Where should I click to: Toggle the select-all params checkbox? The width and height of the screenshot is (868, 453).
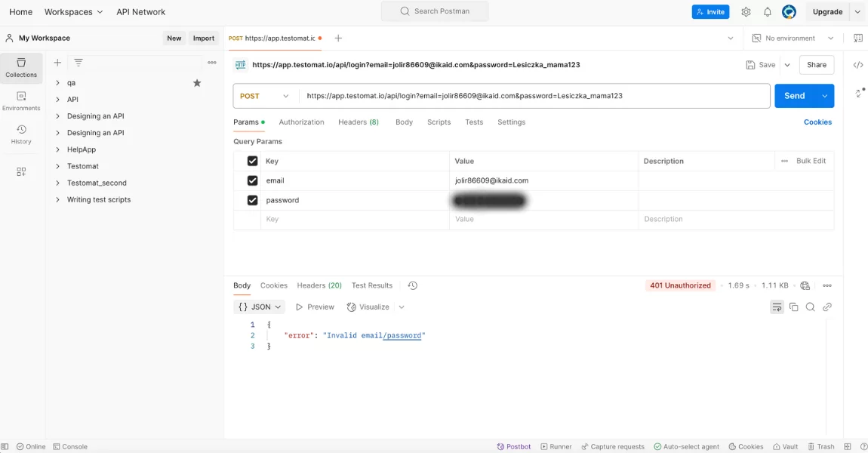pyautogui.click(x=252, y=161)
